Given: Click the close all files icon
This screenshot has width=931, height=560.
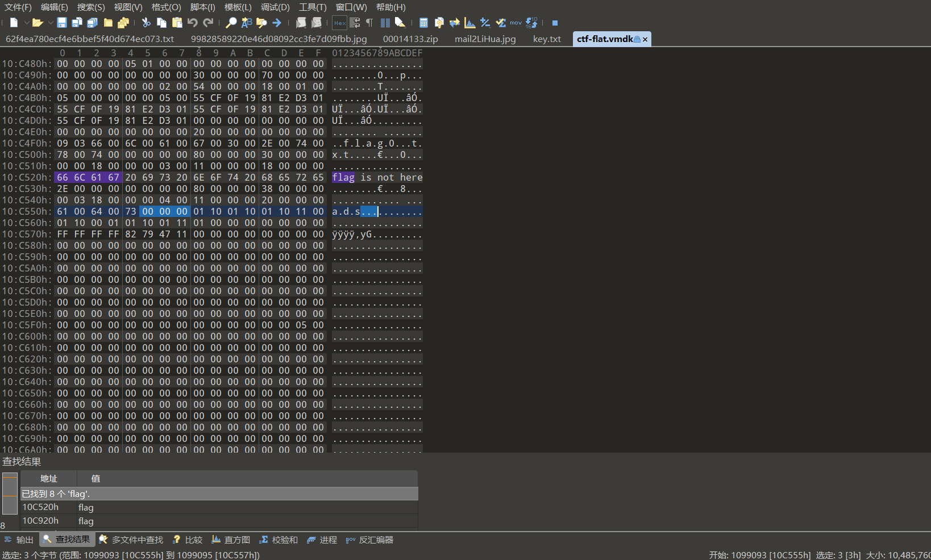Looking at the screenshot, I should pyautogui.click(x=123, y=23).
